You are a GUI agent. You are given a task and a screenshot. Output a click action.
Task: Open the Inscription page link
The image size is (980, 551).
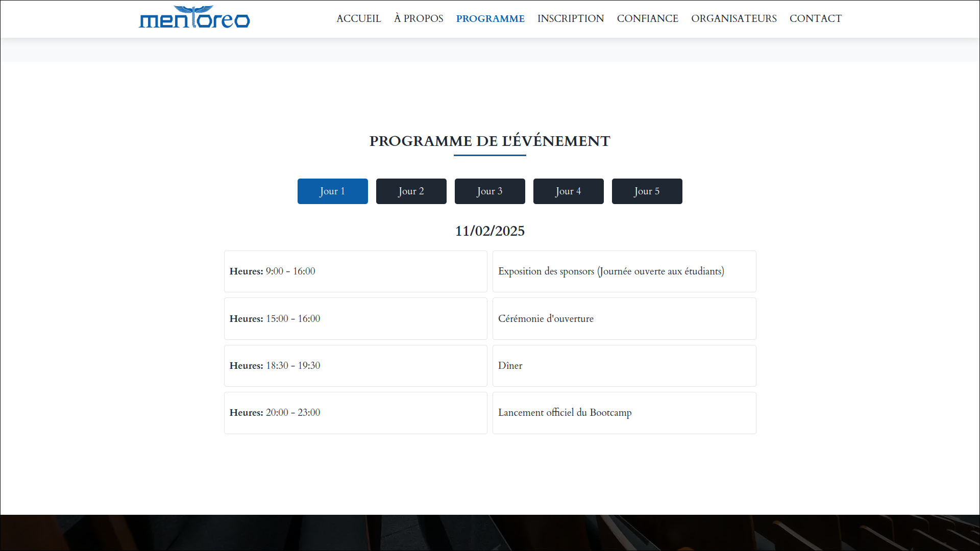[x=570, y=18]
